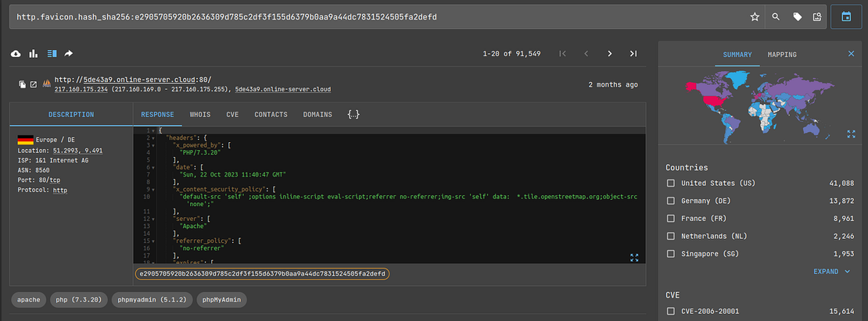The image size is (868, 321).
Task: Open the tags icon in the search bar
Action: tap(797, 17)
